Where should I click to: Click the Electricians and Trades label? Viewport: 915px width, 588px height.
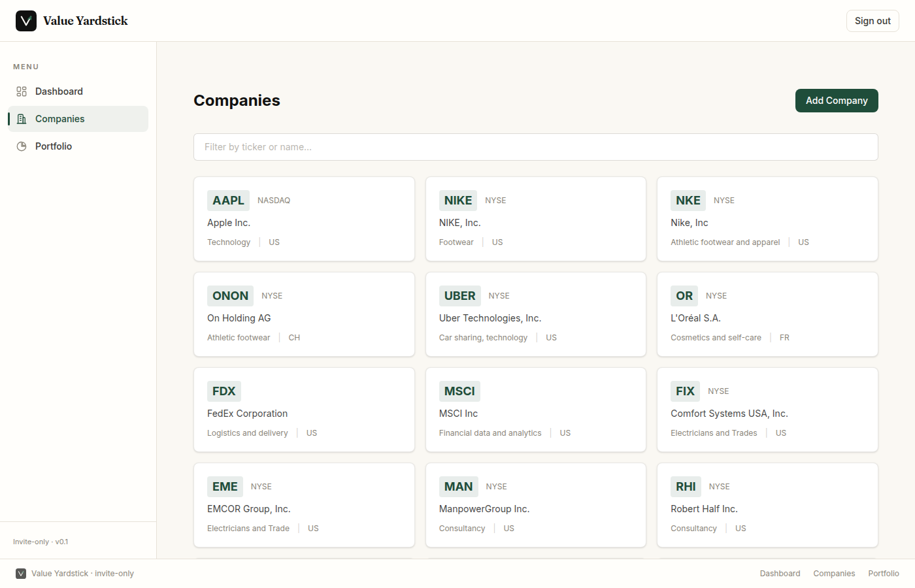point(714,433)
